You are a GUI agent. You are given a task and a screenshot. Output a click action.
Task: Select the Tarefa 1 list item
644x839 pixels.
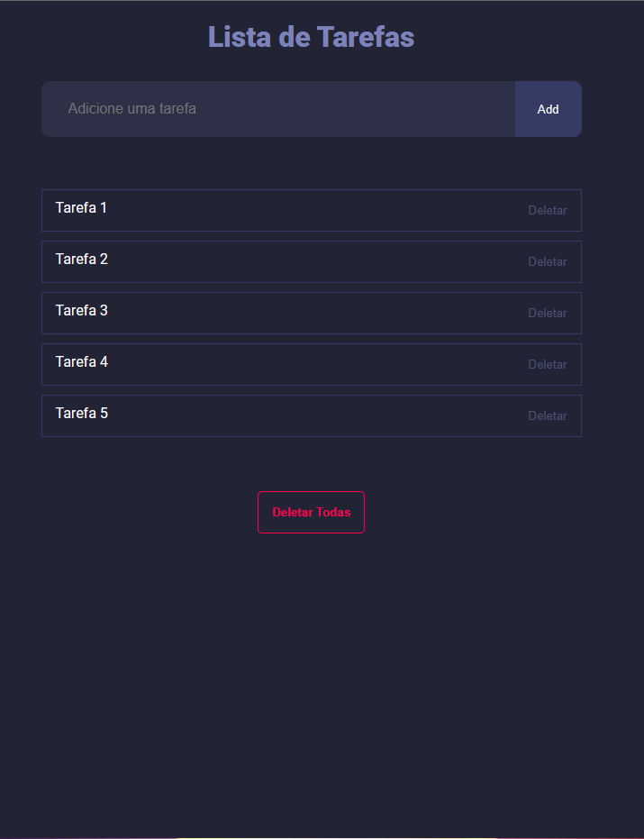pyautogui.click(x=311, y=209)
